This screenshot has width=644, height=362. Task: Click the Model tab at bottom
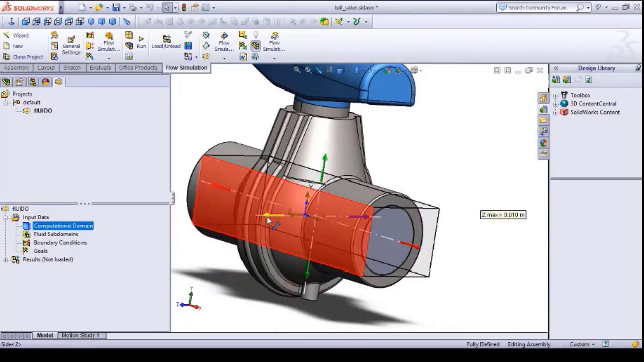click(45, 335)
